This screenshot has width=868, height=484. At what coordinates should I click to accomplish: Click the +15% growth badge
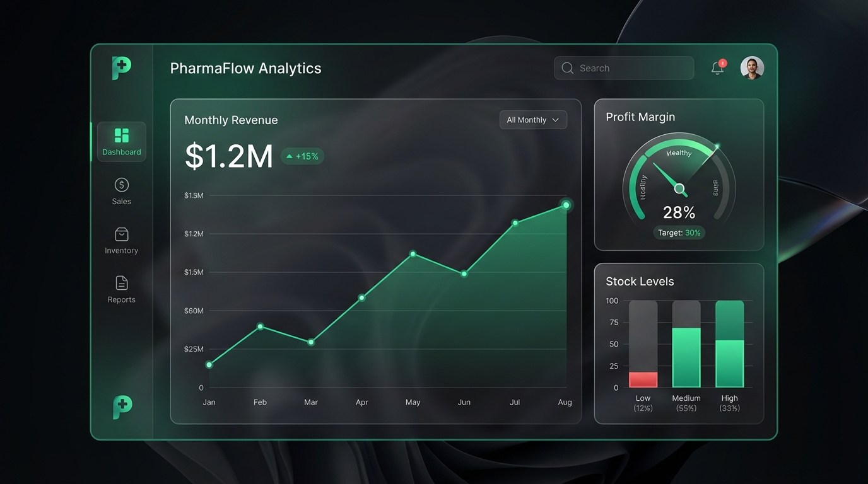[x=302, y=156]
